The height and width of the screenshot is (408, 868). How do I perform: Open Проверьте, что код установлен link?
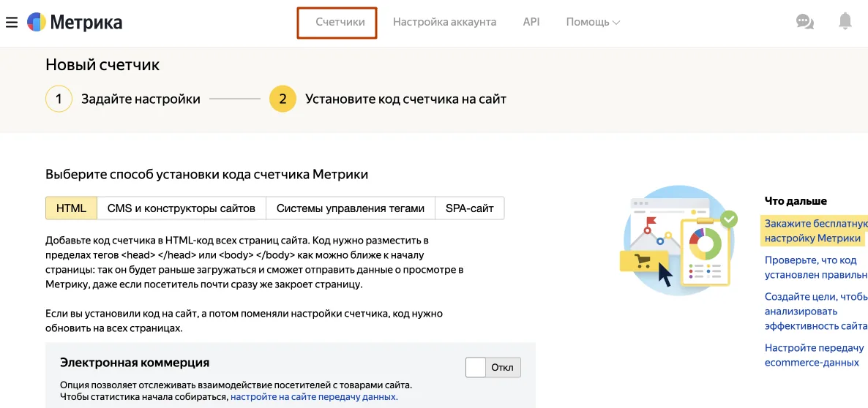tap(815, 268)
